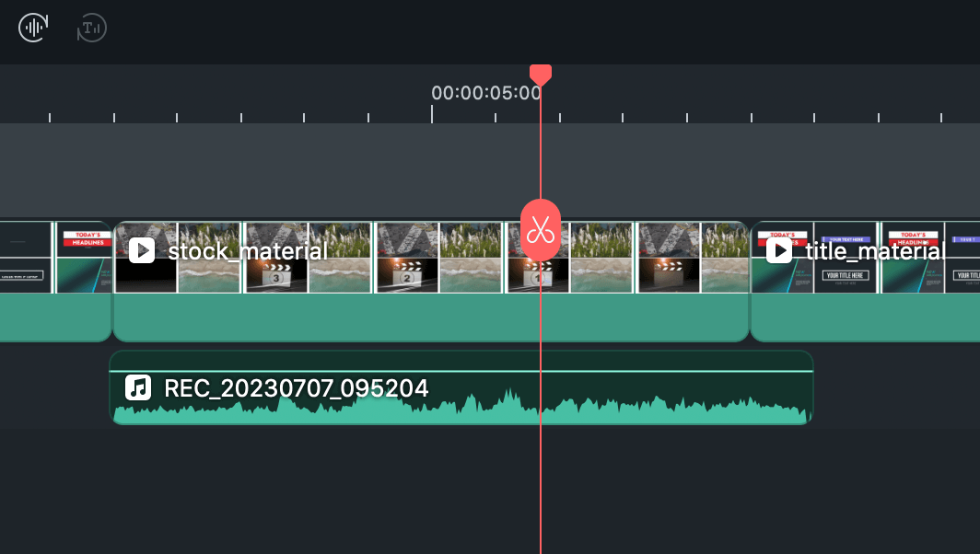Click the Your Title Here thumbnail in title_material
The image size is (980, 554).
pyautogui.click(x=846, y=275)
